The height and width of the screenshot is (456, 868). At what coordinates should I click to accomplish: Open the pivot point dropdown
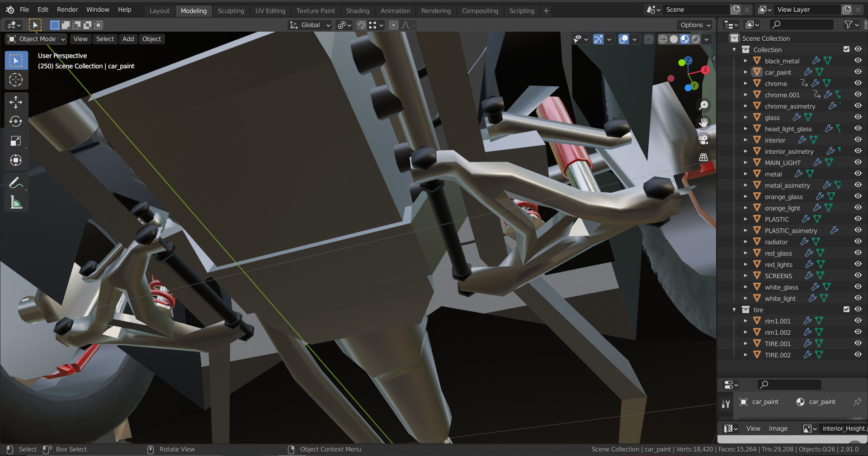[x=344, y=25]
